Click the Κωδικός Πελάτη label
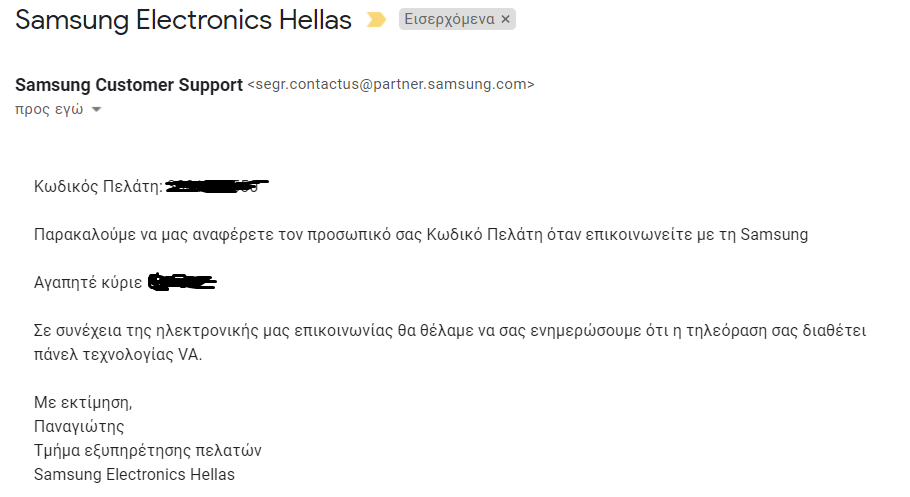Image resolution: width=910 pixels, height=497 pixels. (98, 186)
